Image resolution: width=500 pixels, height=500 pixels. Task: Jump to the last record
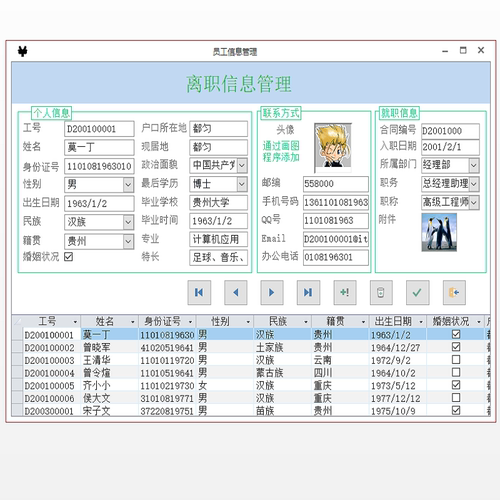point(308,292)
